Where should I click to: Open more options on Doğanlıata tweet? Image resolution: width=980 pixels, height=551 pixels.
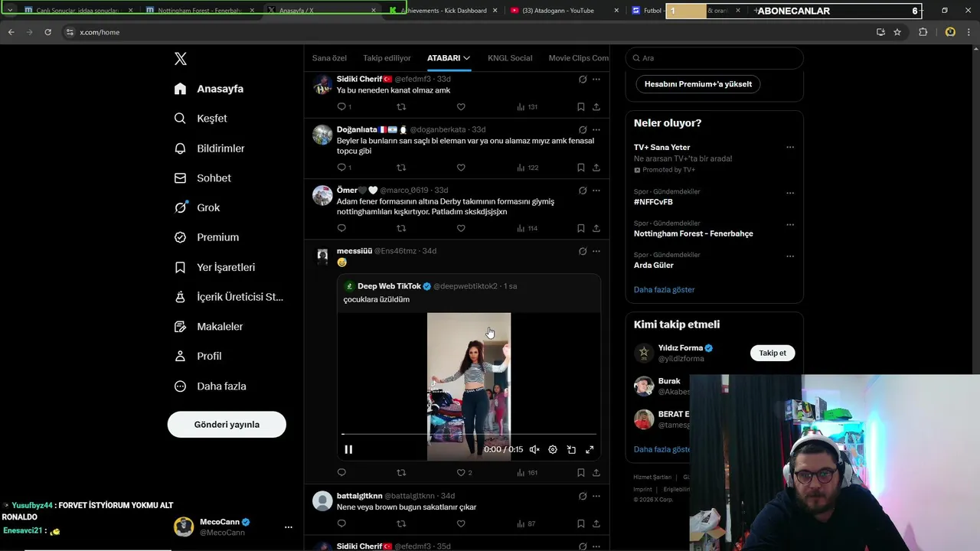tap(596, 129)
